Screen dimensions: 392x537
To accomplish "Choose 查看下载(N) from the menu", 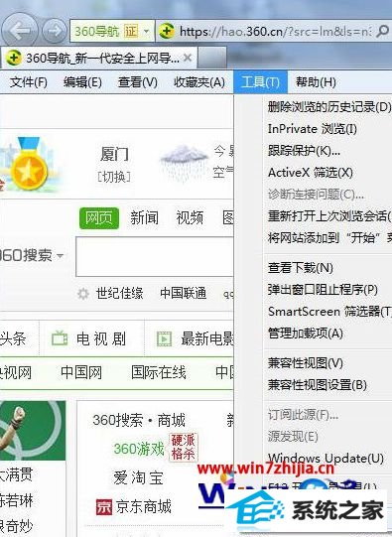I will (x=301, y=267).
